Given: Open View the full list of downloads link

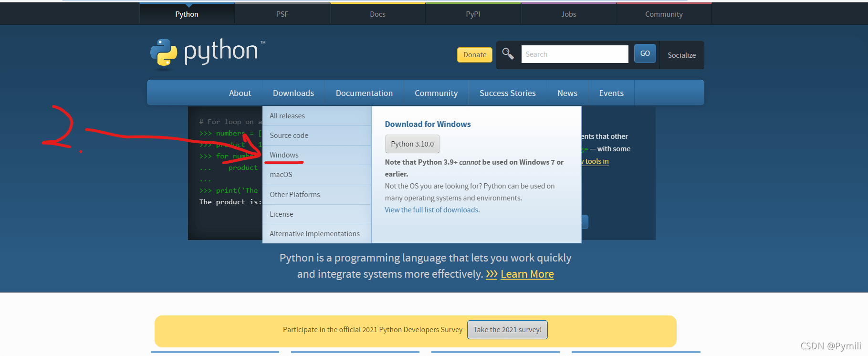Looking at the screenshot, I should coord(432,210).
